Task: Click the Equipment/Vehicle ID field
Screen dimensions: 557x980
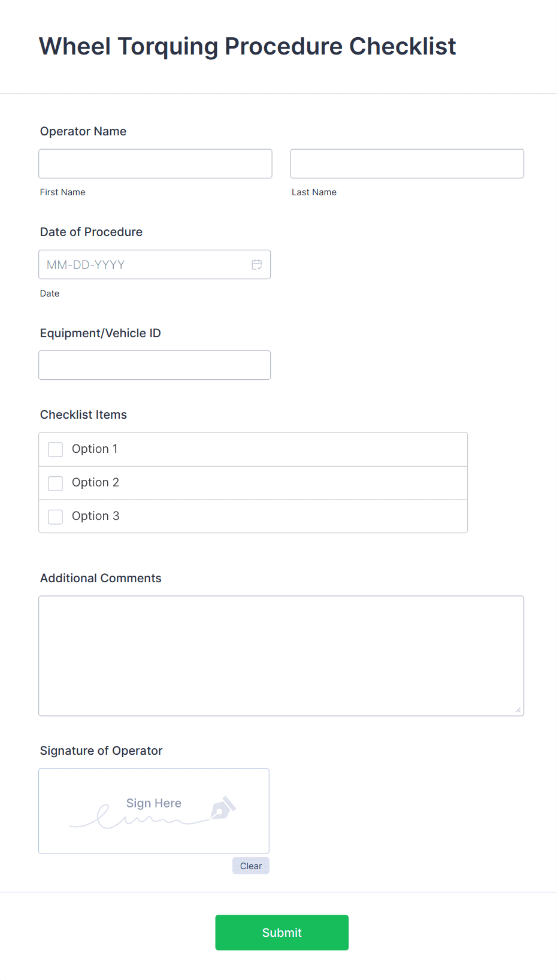Action: (x=155, y=365)
